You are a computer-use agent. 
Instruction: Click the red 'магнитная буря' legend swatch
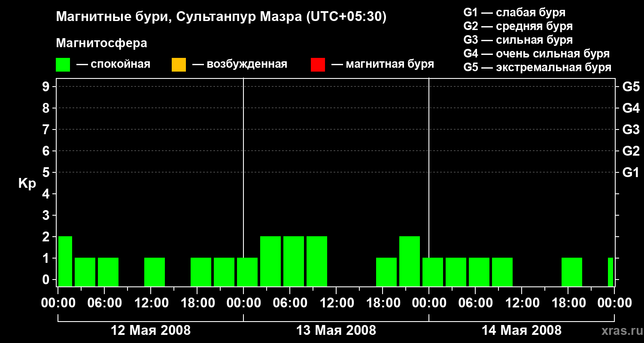(318, 65)
